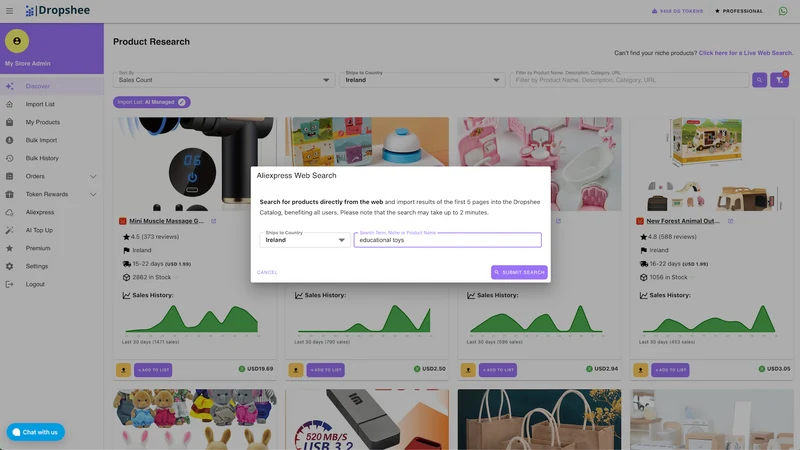Add USD2.94 product to list

pyautogui.click(x=498, y=370)
